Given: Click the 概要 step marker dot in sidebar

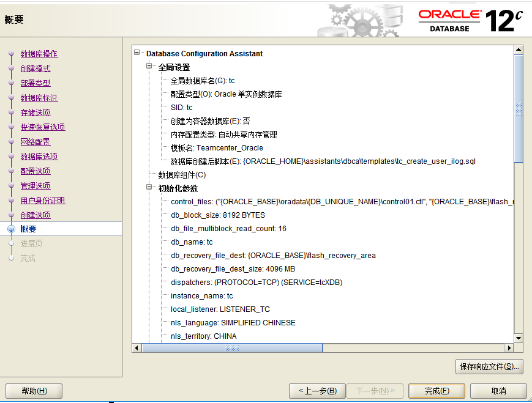Looking at the screenshot, I should (12, 229).
